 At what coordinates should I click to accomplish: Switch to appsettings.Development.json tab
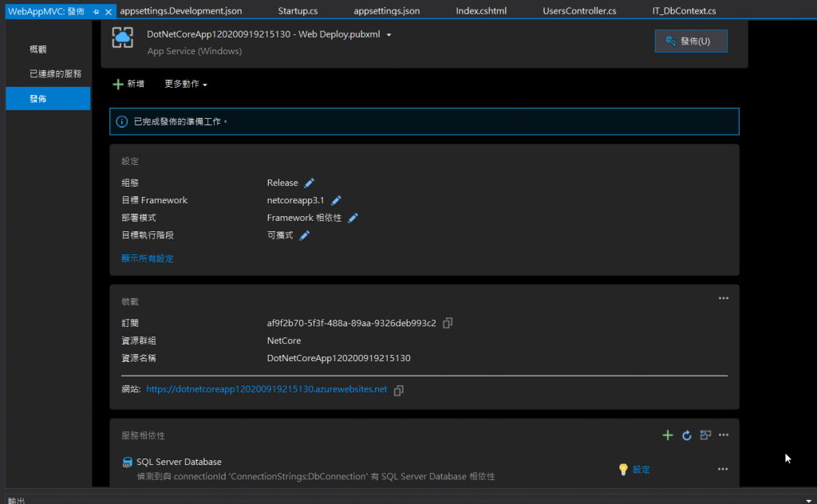(x=181, y=11)
